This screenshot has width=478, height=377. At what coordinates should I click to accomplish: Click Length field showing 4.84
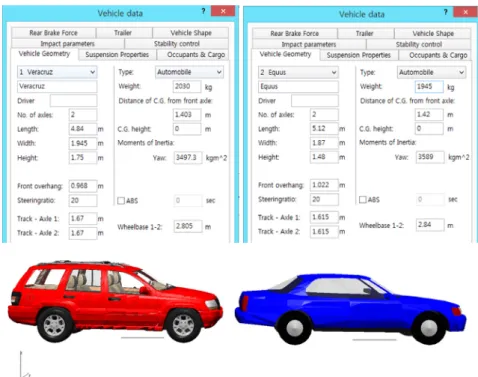(x=83, y=129)
